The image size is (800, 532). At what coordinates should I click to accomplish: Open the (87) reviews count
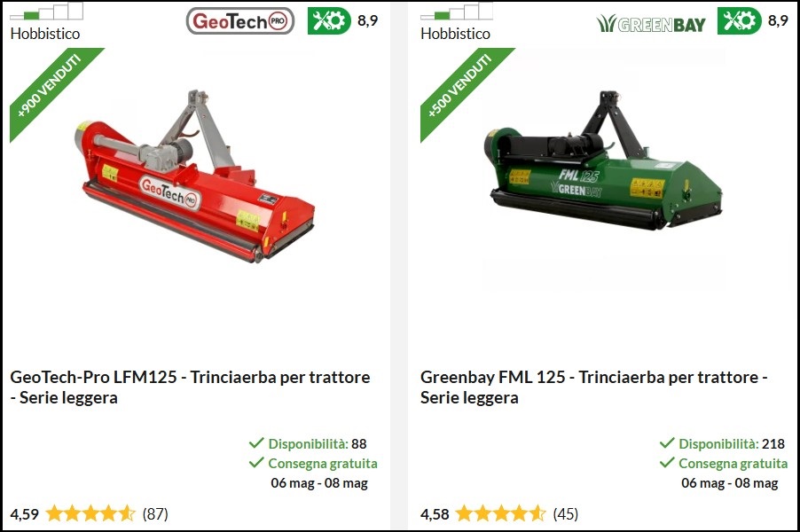[x=155, y=513]
